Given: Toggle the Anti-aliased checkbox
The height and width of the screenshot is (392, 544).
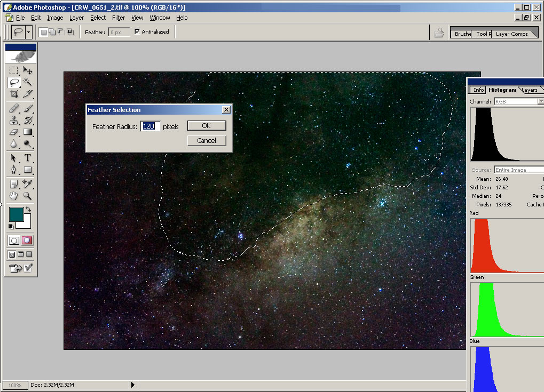Looking at the screenshot, I should [x=137, y=32].
